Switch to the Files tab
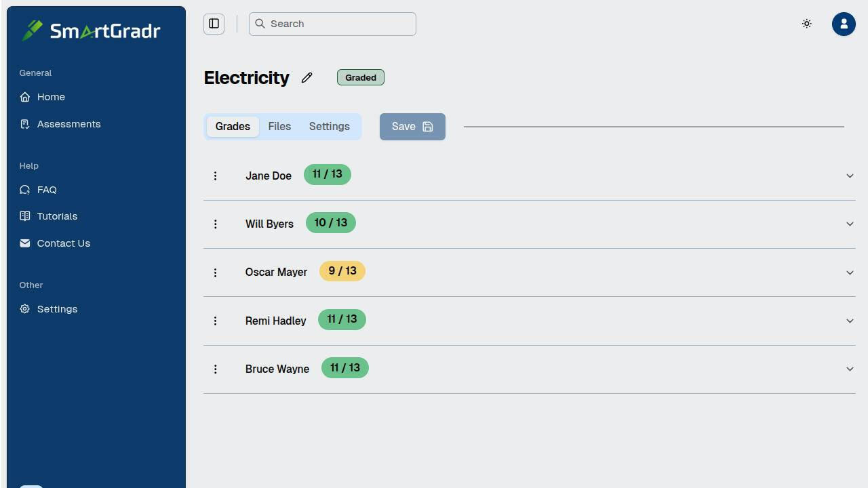The width and height of the screenshot is (868, 488). (279, 127)
